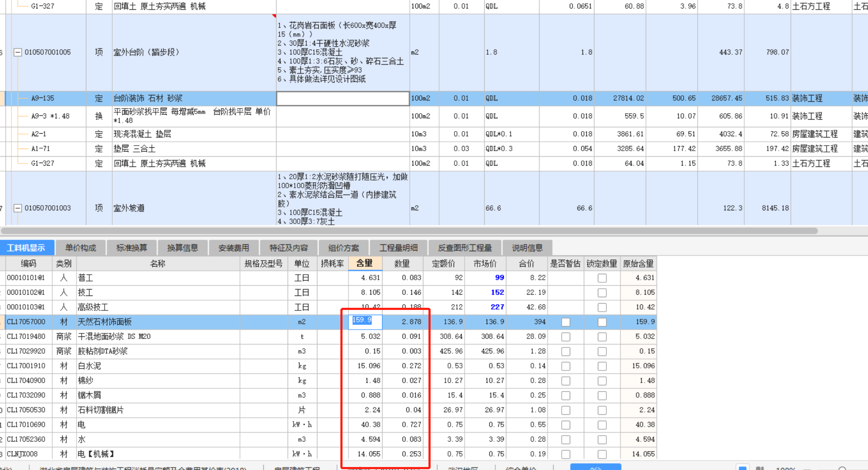Open the 工程量明细 tab

398,248
